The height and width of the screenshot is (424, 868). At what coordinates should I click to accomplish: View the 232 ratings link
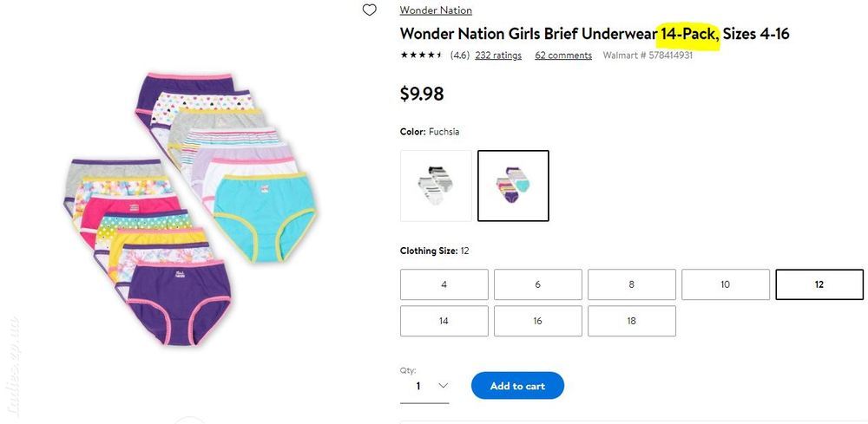(x=498, y=55)
